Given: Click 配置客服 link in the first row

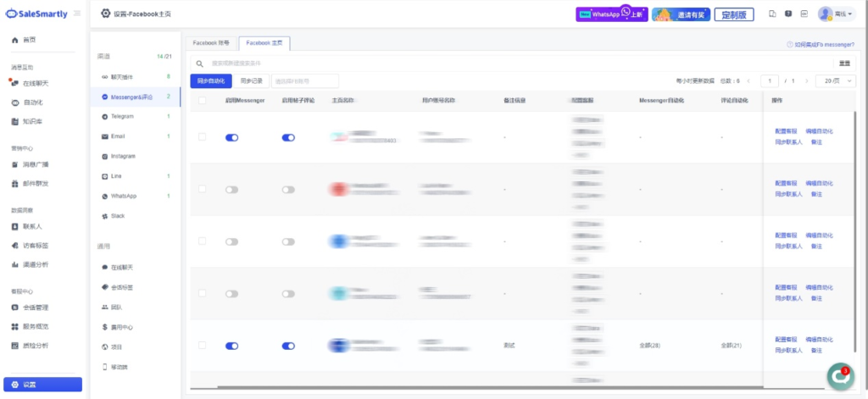Looking at the screenshot, I should coord(786,132).
